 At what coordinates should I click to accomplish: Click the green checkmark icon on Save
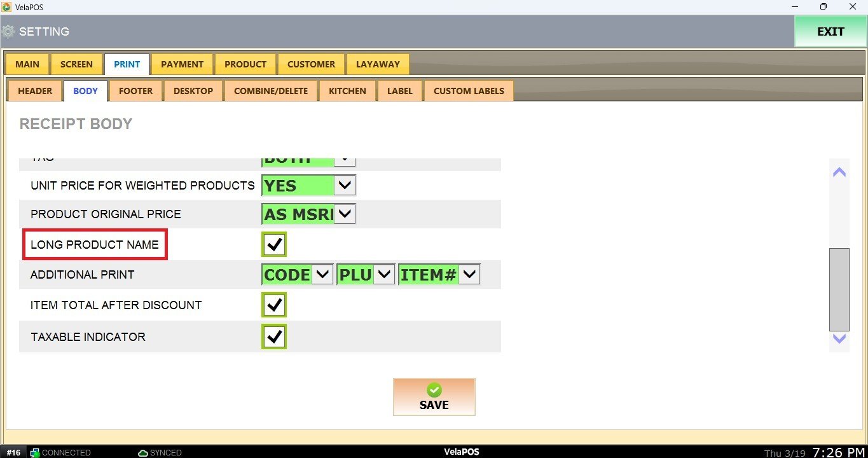tap(434, 390)
